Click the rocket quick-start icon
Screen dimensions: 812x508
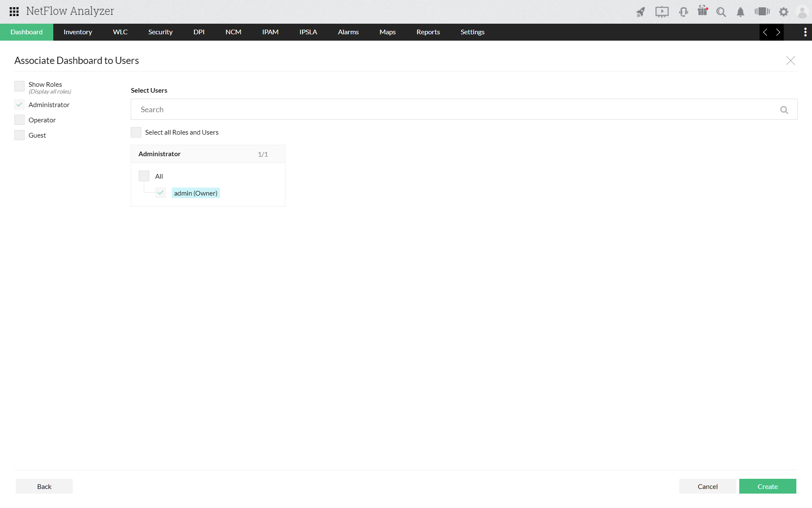coord(641,12)
